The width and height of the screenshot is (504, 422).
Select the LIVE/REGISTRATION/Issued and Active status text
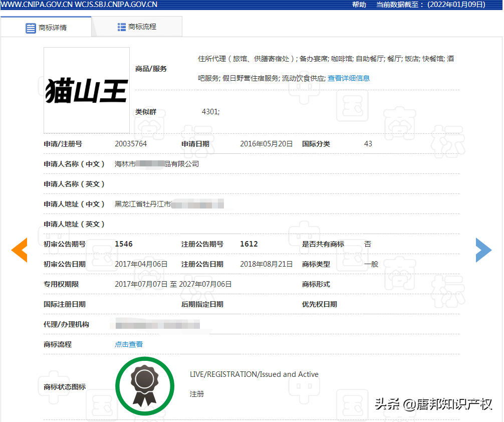tap(254, 374)
